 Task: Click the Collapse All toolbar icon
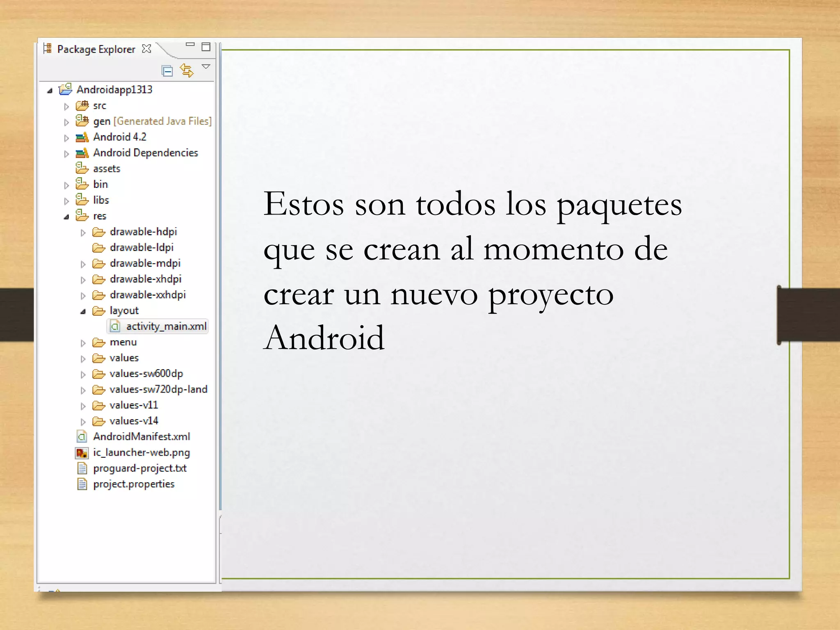tap(167, 71)
